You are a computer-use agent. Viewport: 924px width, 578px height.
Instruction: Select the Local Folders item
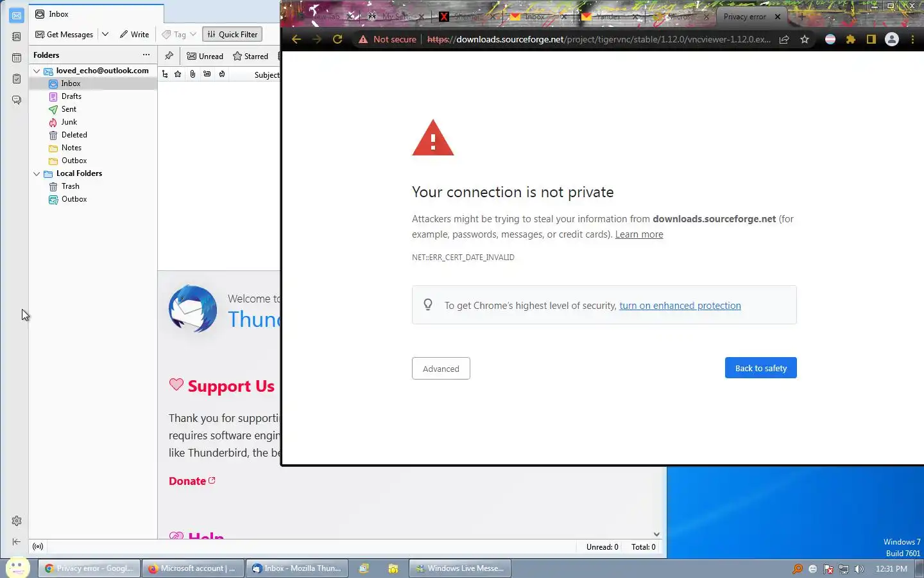(x=79, y=173)
